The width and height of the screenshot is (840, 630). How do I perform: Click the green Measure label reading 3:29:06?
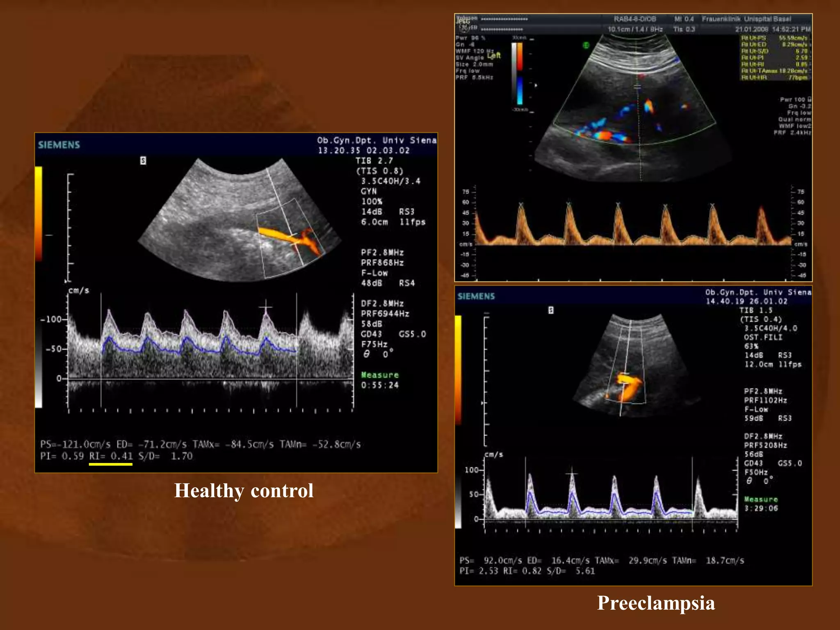tap(761, 499)
